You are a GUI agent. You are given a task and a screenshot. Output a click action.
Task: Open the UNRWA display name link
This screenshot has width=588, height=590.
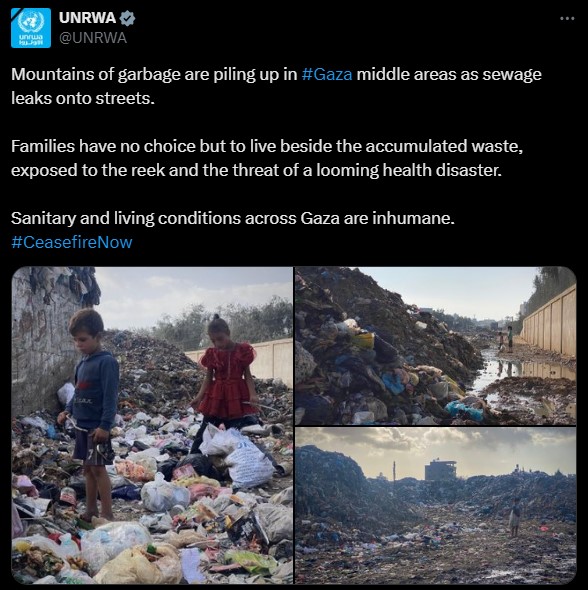tap(87, 18)
